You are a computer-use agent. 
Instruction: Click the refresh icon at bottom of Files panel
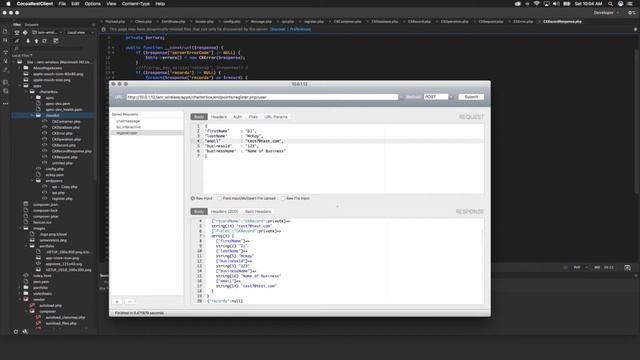16,332
